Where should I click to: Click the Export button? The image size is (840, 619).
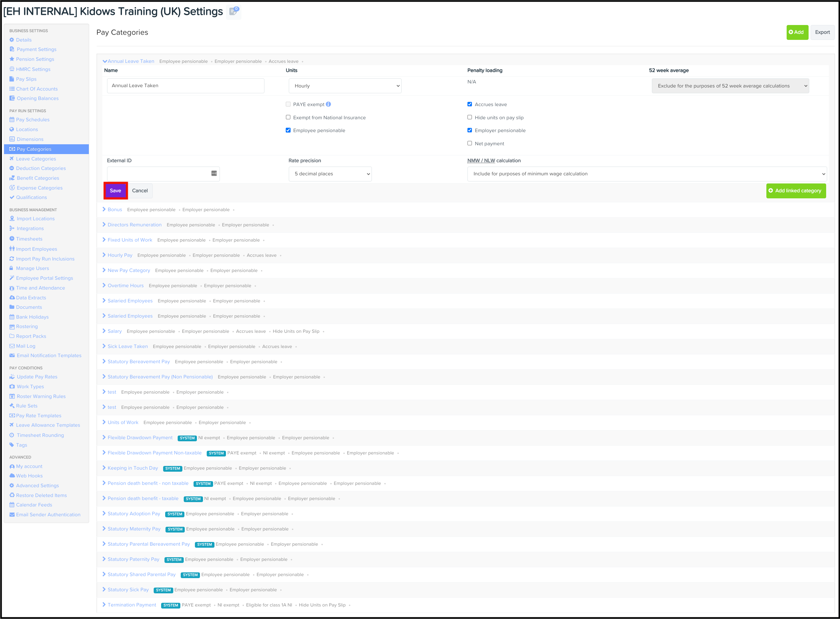[822, 32]
